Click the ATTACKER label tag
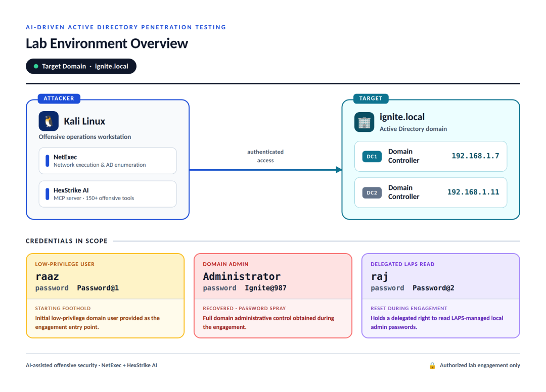This screenshot has width=546, height=392. (x=59, y=99)
